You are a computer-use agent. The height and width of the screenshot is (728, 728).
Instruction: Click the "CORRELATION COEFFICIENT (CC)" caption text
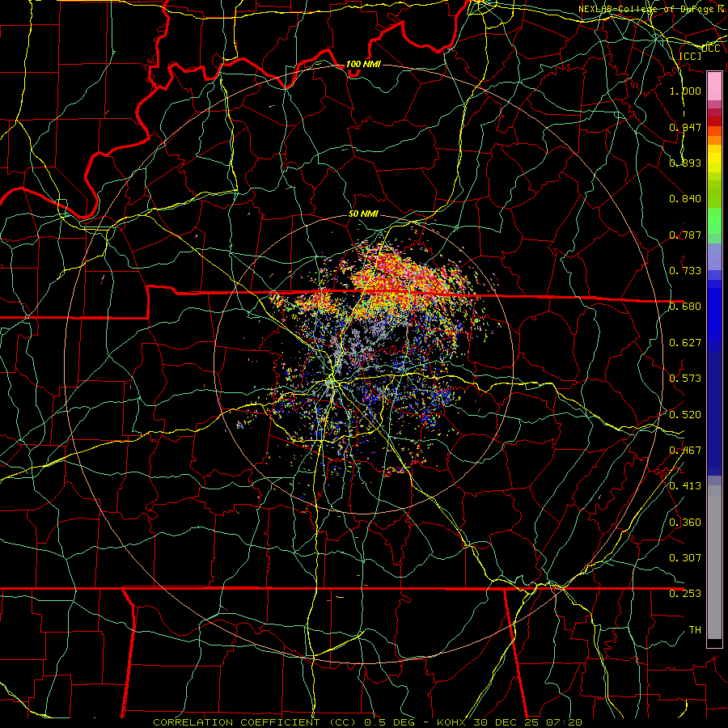pos(255,722)
